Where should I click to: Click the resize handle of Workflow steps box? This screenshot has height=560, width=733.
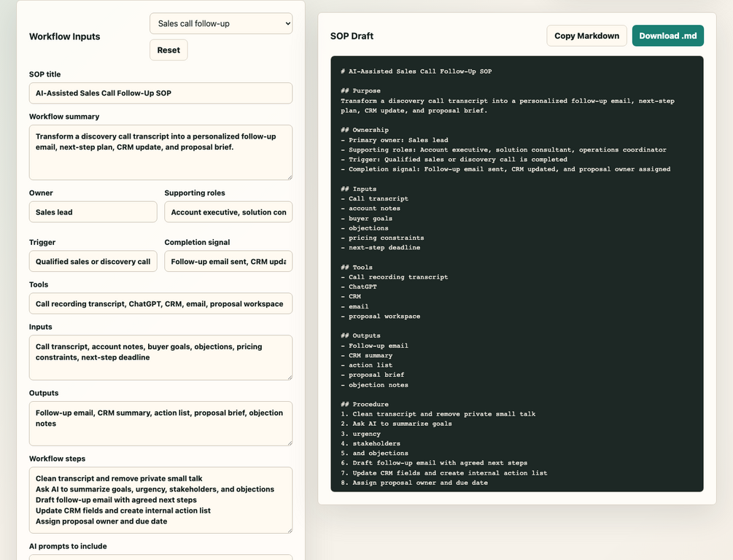pos(289,529)
